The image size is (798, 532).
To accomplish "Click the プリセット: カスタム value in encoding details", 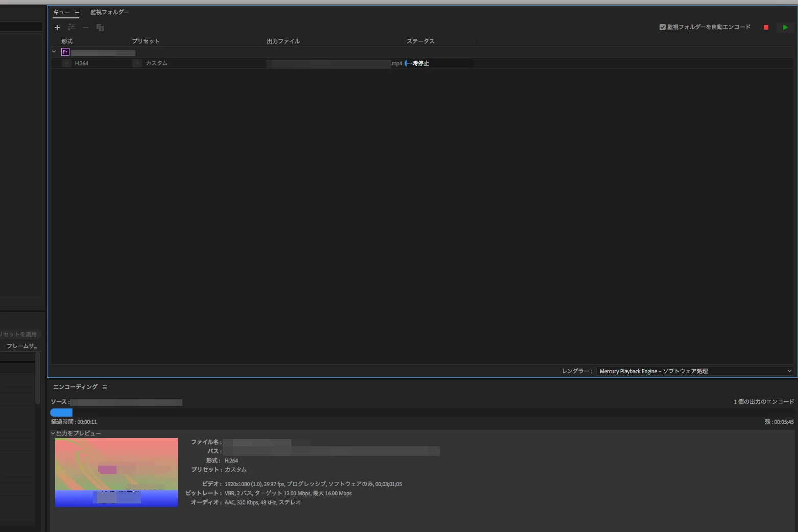I will [236, 470].
